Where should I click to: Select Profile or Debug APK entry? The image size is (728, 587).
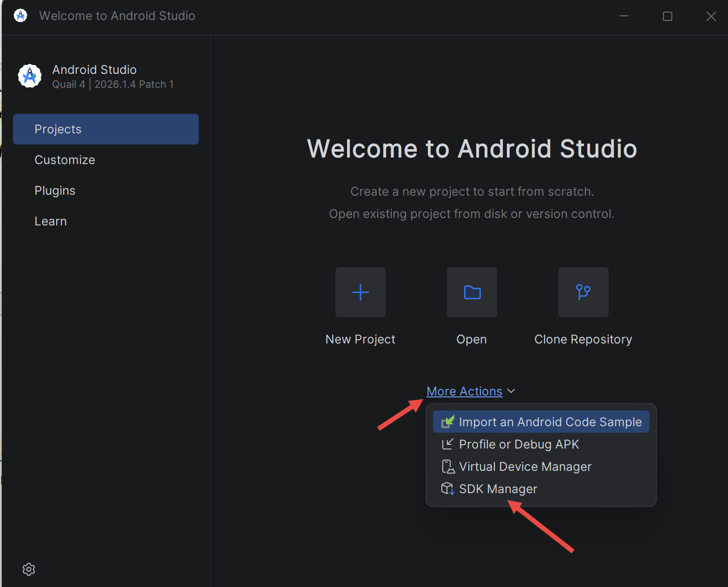(x=541, y=444)
